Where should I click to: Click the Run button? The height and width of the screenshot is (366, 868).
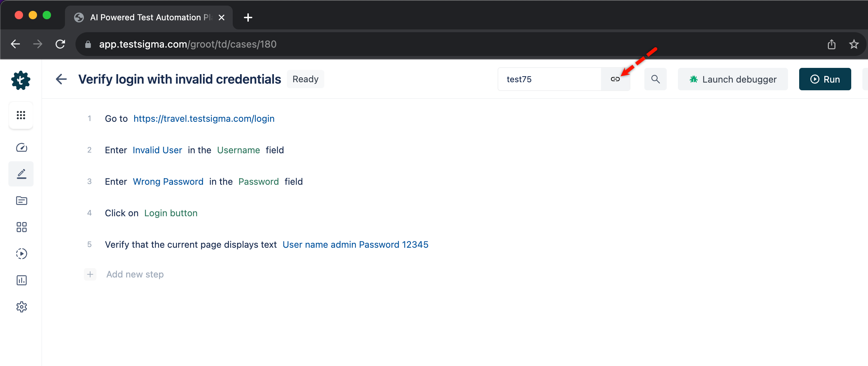(x=825, y=79)
